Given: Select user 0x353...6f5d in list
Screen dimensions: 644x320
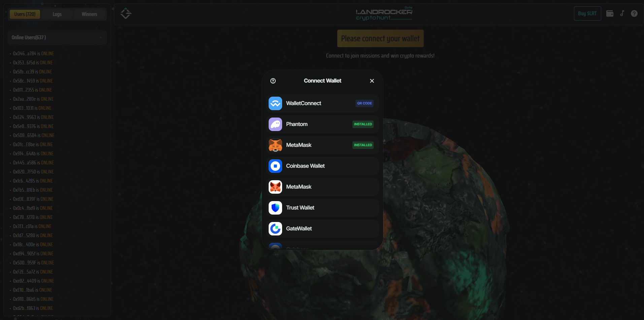Looking at the screenshot, I should click(33, 63).
